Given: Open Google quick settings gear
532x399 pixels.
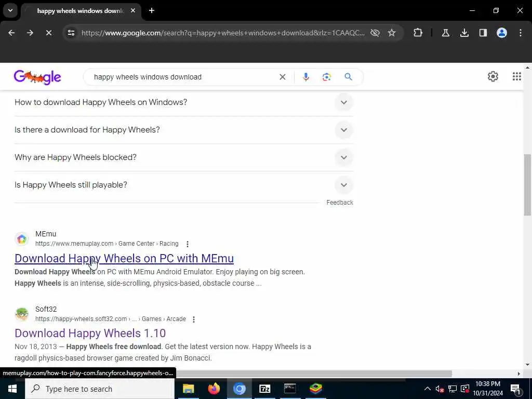Looking at the screenshot, I should tap(493, 77).
